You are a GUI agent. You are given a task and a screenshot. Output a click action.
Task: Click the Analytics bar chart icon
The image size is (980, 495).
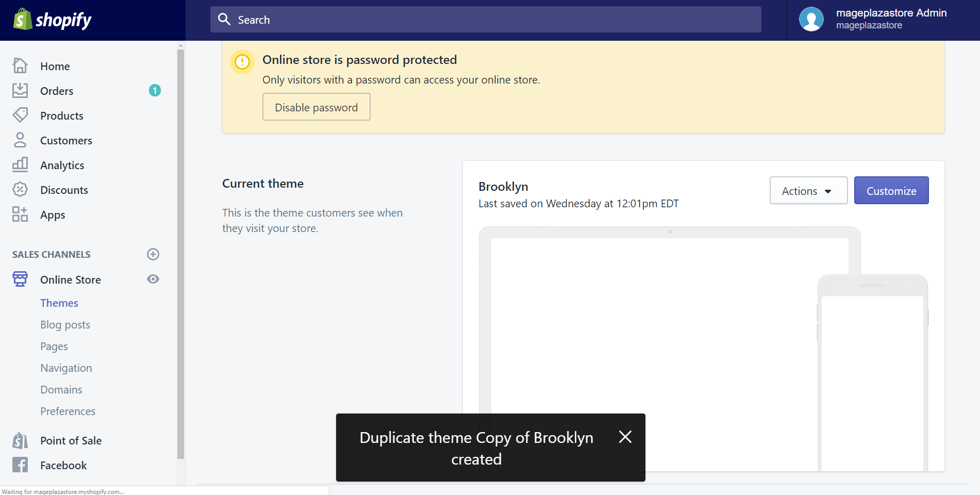20,164
